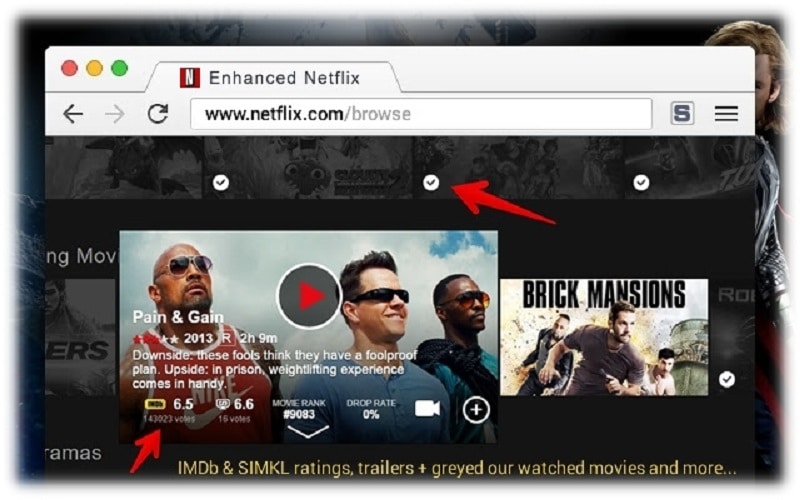Toggle watched checkmark beside Brick Mansions
800x500 pixels.
(x=727, y=379)
